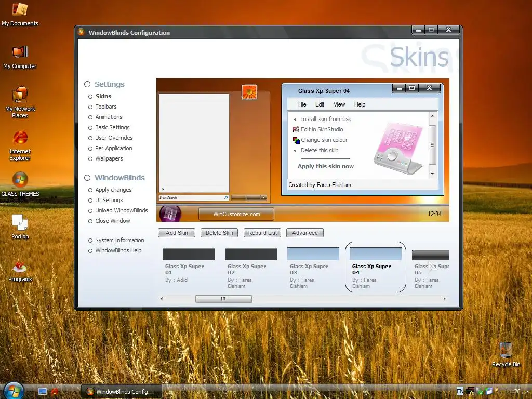Click Install skin from disk link

pyautogui.click(x=326, y=119)
